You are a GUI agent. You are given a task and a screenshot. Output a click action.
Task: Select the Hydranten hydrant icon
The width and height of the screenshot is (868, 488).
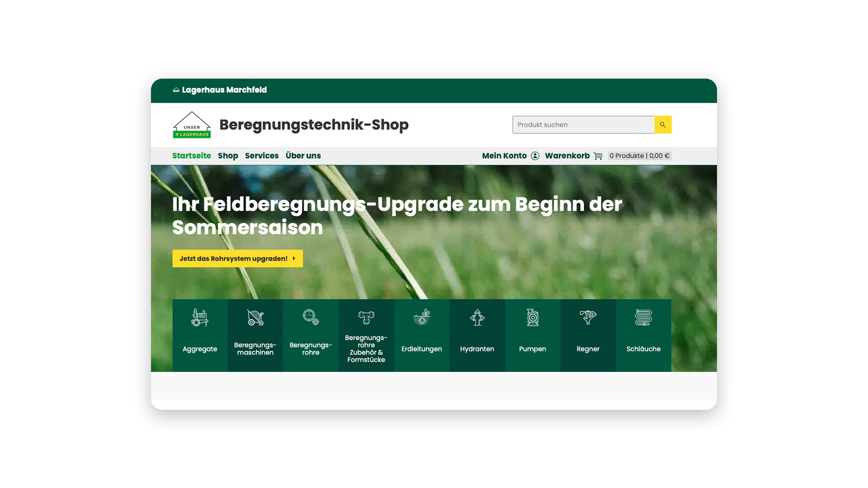pos(477,318)
